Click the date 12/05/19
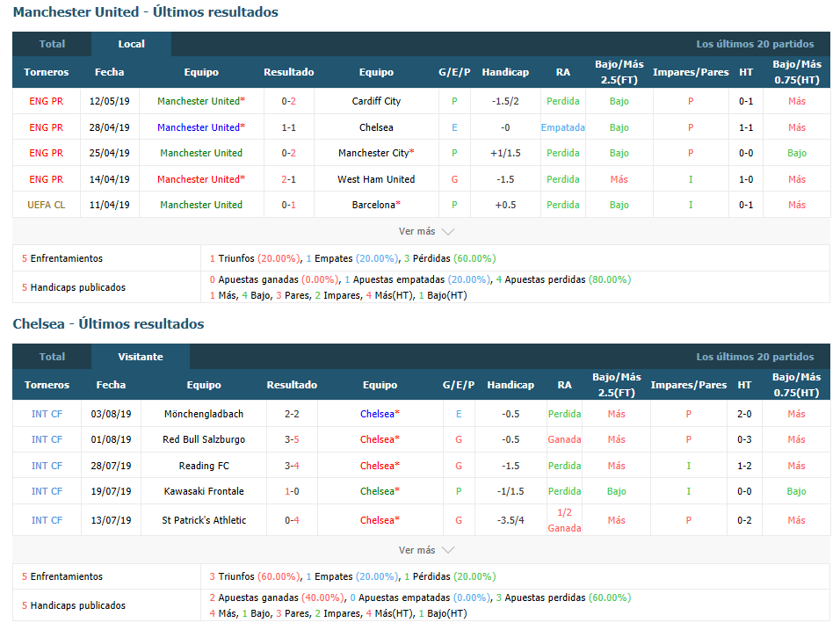 pyautogui.click(x=109, y=101)
